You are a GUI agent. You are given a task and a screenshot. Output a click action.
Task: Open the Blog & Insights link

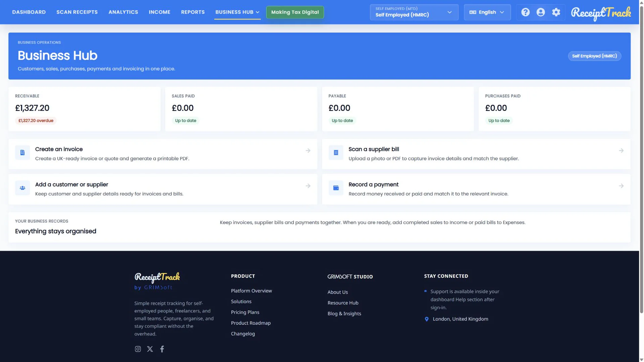click(344, 313)
